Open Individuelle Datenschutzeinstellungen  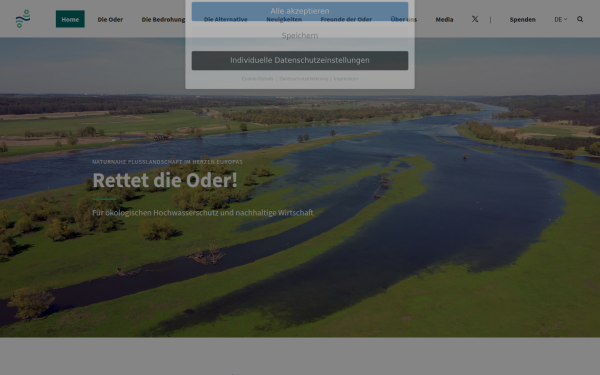pyautogui.click(x=300, y=60)
